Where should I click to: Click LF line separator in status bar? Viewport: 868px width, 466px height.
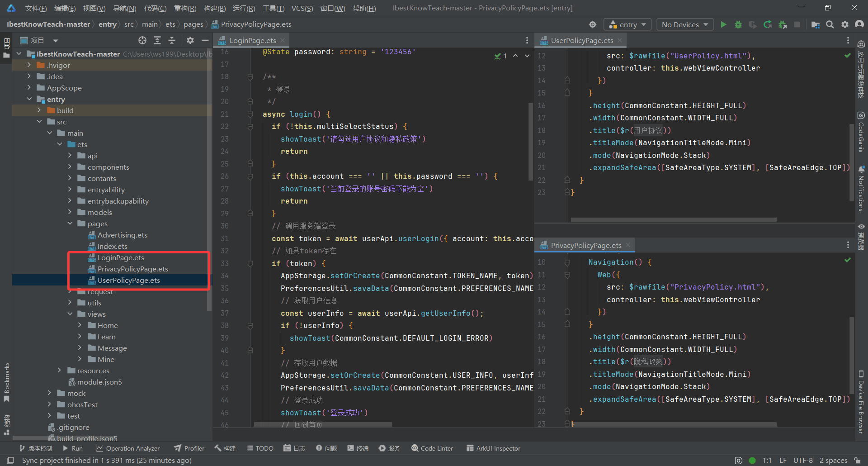(x=783, y=460)
